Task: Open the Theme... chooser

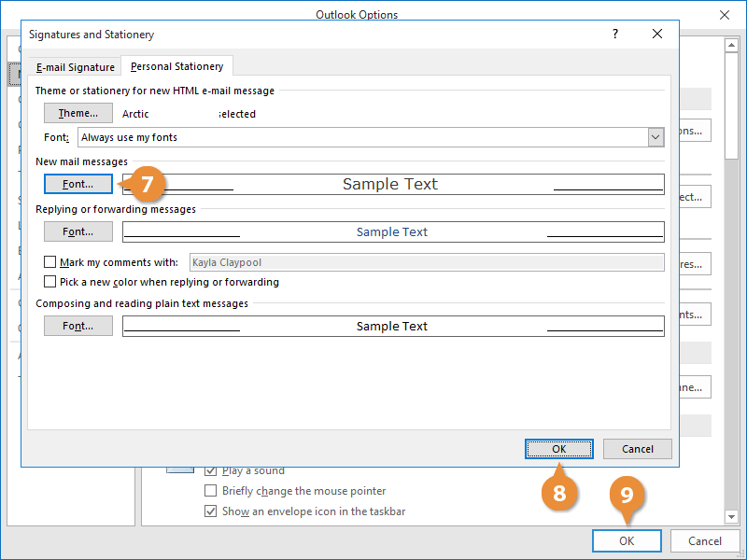Action: pos(78,114)
